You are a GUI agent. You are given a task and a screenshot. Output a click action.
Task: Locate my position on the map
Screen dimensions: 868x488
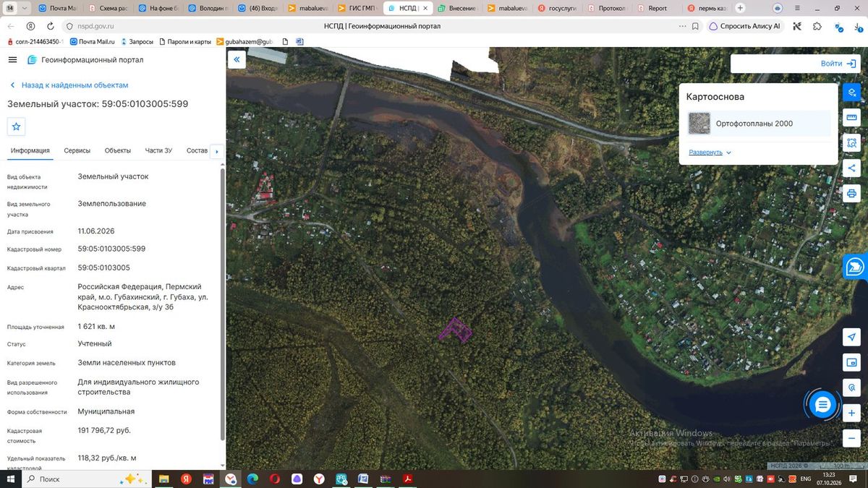[x=851, y=338]
